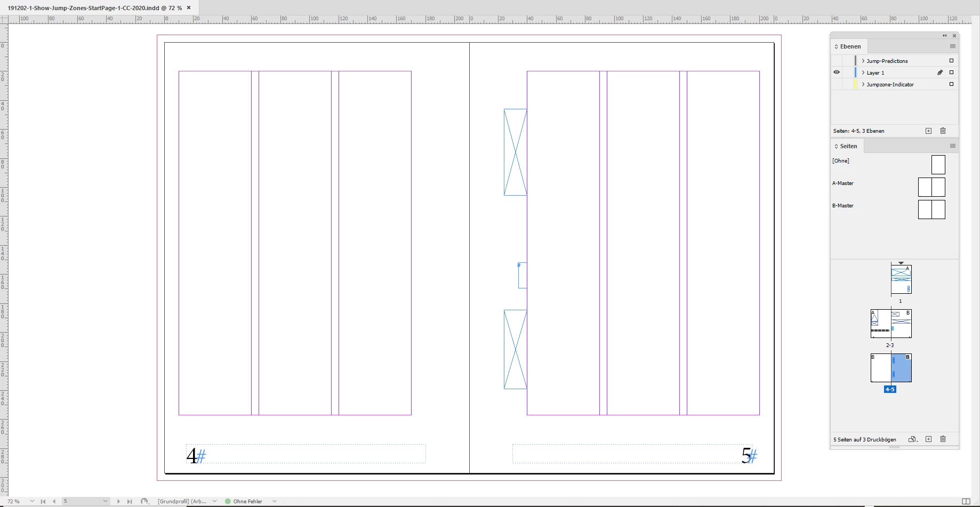Open the Ebenen panel menu

(952, 46)
